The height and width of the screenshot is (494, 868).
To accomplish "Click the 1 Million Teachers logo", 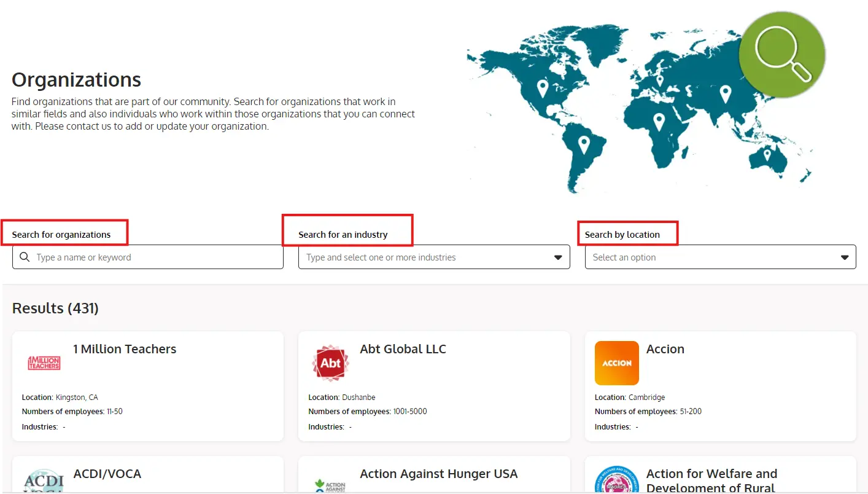I will [x=44, y=363].
